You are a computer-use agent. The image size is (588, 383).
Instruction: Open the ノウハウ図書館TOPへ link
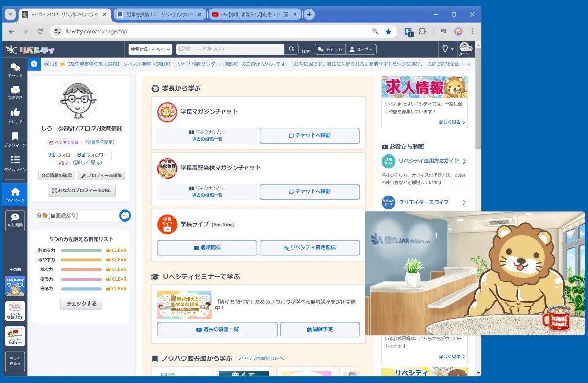[260, 358]
